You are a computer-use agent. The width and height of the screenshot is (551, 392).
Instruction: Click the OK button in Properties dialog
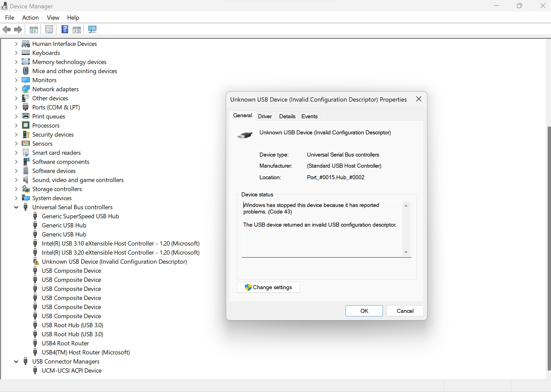pos(364,311)
